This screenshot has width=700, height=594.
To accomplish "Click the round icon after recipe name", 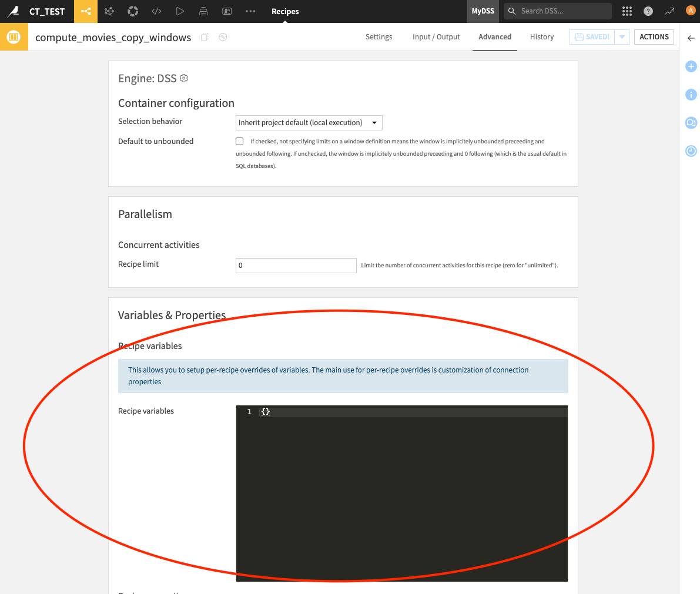I will [223, 37].
